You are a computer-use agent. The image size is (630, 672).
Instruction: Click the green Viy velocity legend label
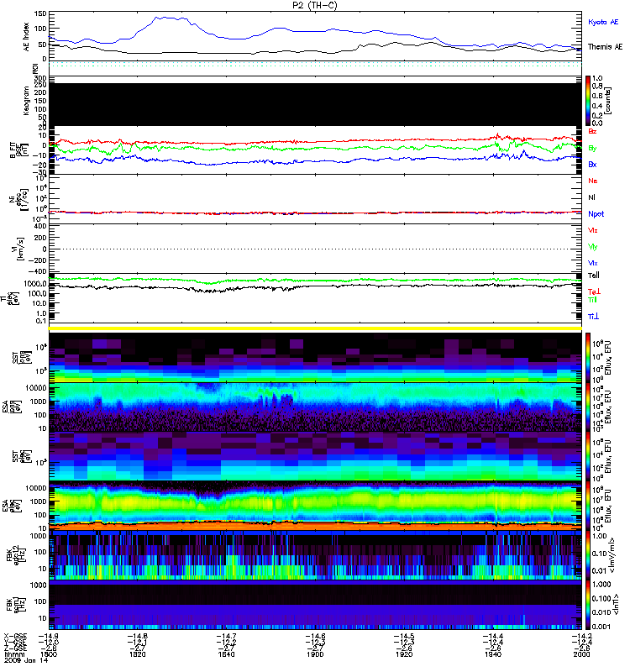point(593,247)
